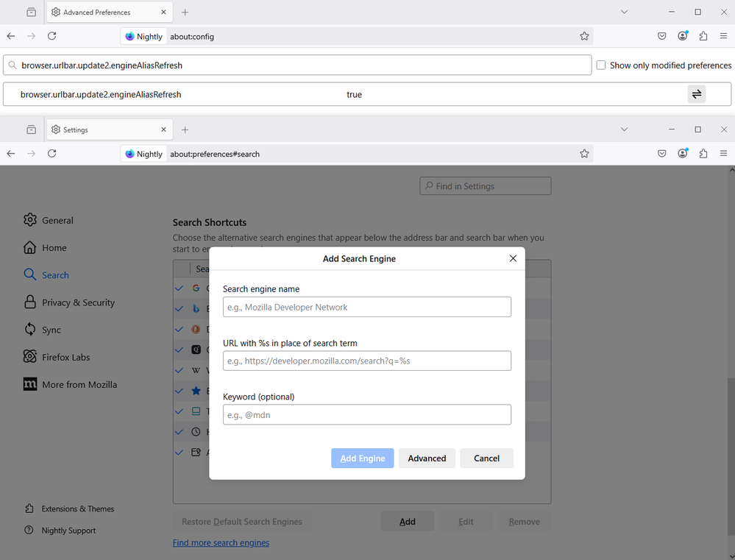735x560 pixels.
Task: Enable Show only modified preferences checkbox
Action: coord(601,65)
